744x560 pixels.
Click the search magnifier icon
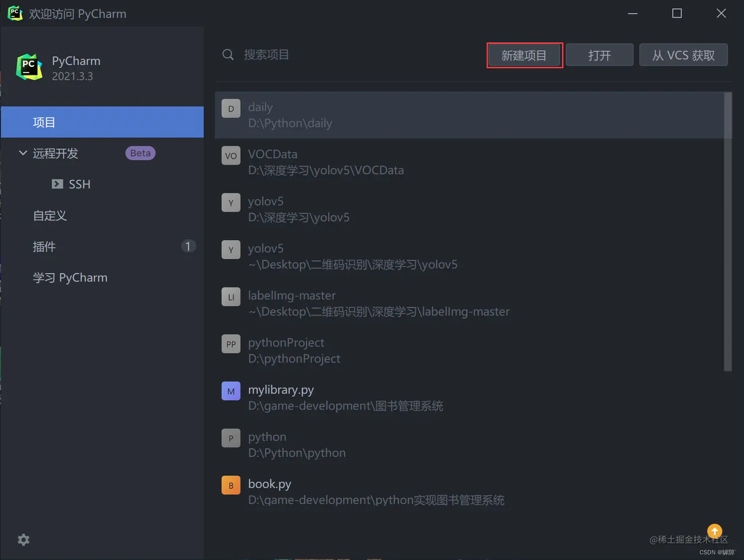coord(228,55)
